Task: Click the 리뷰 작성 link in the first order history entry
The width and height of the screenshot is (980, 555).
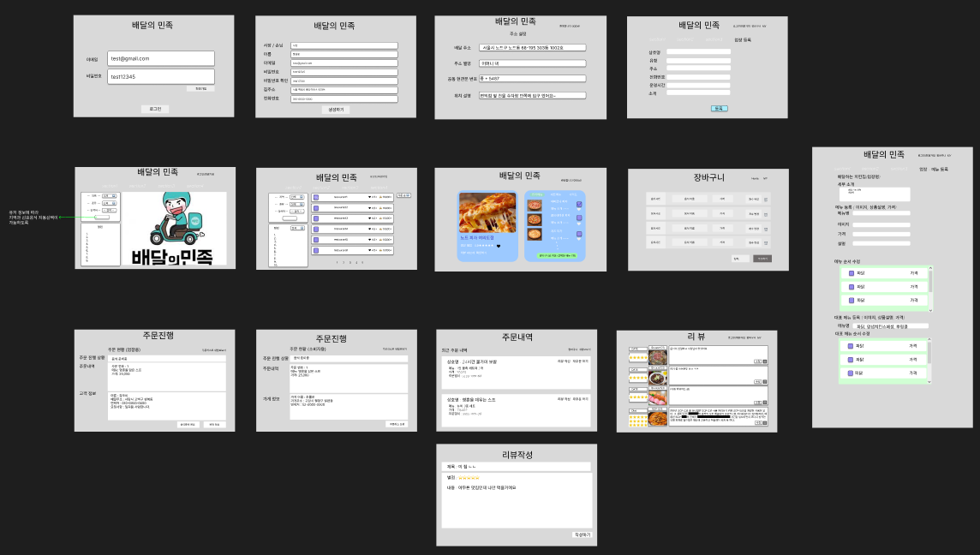Action: (x=565, y=361)
